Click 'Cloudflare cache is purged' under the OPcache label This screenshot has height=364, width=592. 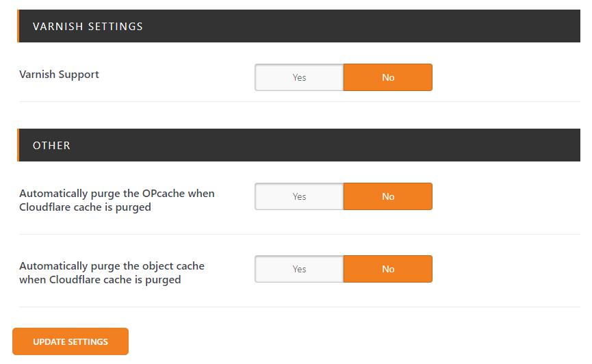85,207
